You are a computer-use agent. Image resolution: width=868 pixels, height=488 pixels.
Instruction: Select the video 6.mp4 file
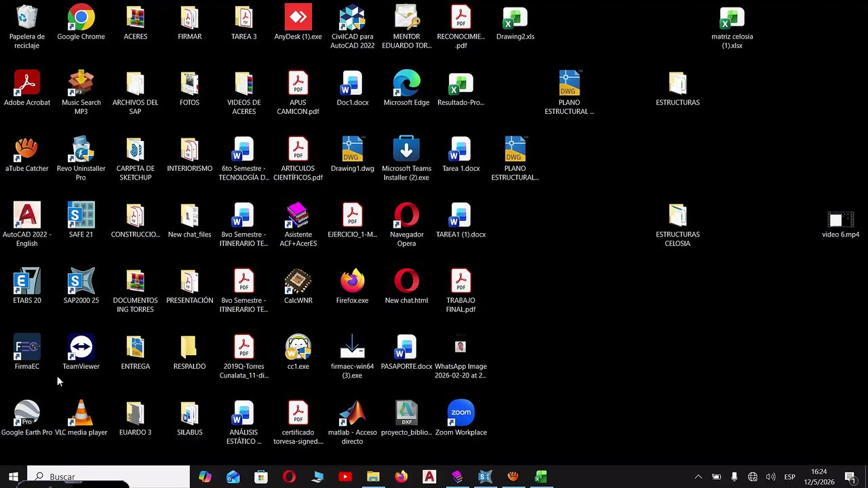coord(841,224)
